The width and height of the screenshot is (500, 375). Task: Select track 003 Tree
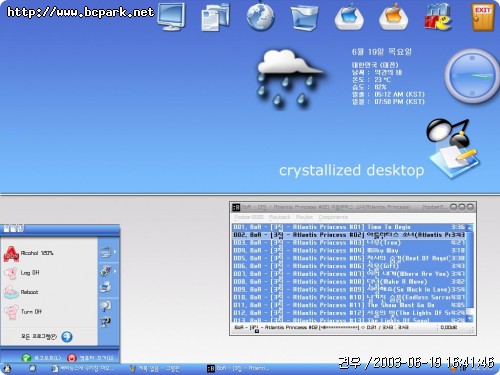[x=349, y=243]
